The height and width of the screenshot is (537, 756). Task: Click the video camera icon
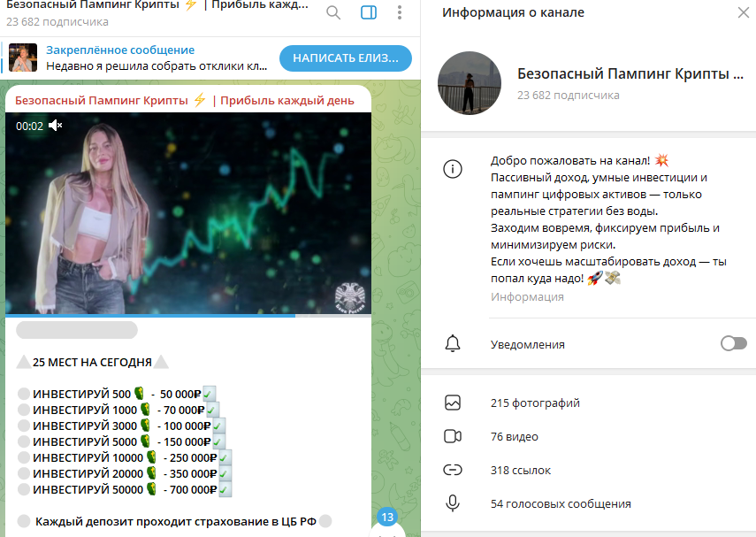(452, 436)
